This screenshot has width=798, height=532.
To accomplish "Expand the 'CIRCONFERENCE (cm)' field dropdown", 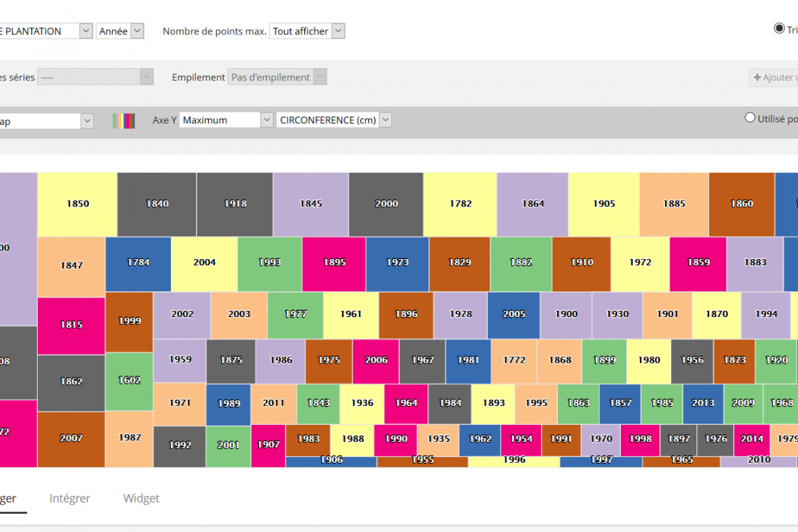I will tap(334, 120).
